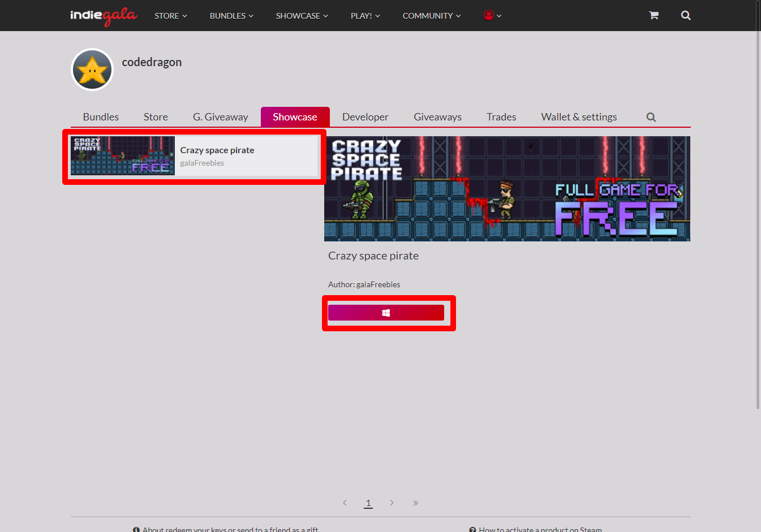This screenshot has width=761, height=532.
Task: Switch to the G. Giveaway tab
Action: [x=221, y=117]
